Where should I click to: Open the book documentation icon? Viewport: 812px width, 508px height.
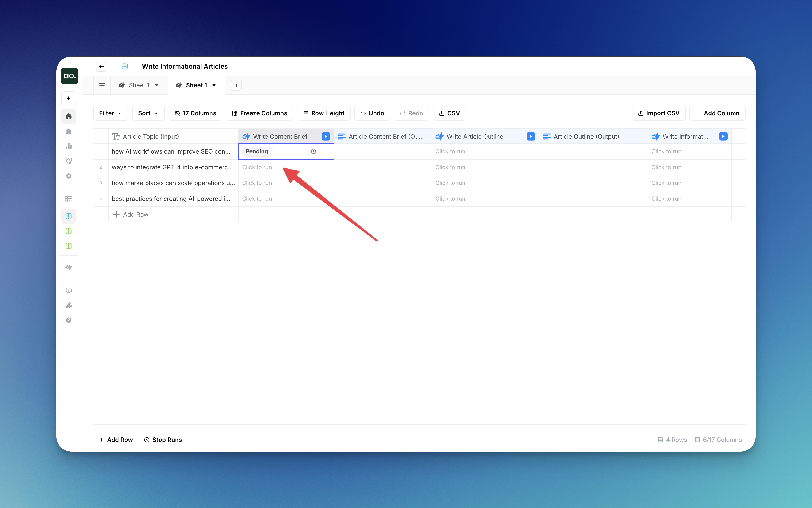pyautogui.click(x=68, y=291)
